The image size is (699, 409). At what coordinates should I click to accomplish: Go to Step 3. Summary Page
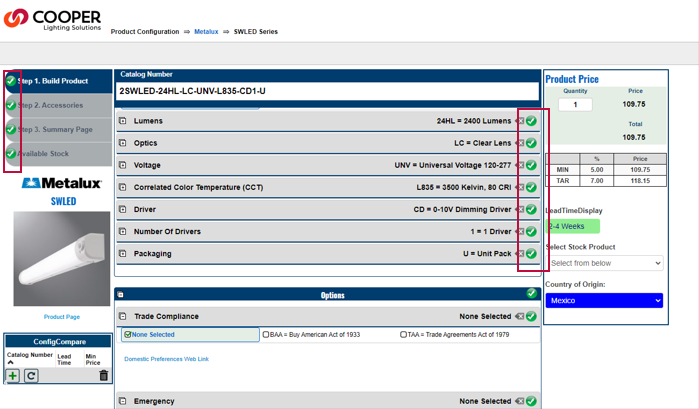point(58,129)
